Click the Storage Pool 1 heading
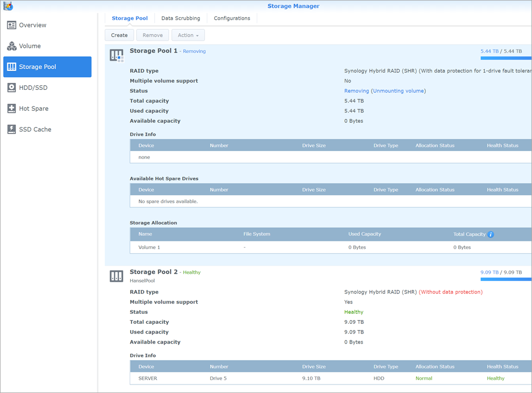 [154, 51]
